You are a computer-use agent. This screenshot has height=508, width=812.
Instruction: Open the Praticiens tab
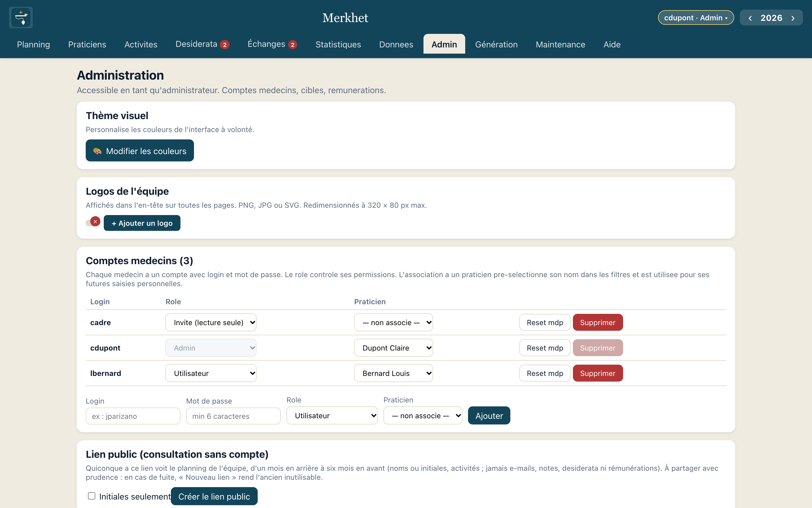pyautogui.click(x=87, y=44)
